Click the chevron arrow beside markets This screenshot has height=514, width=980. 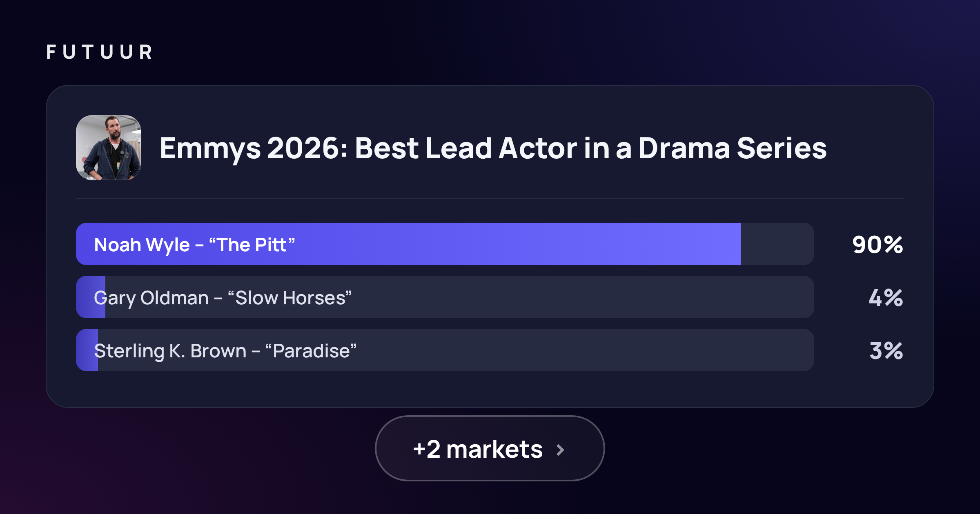coord(560,450)
